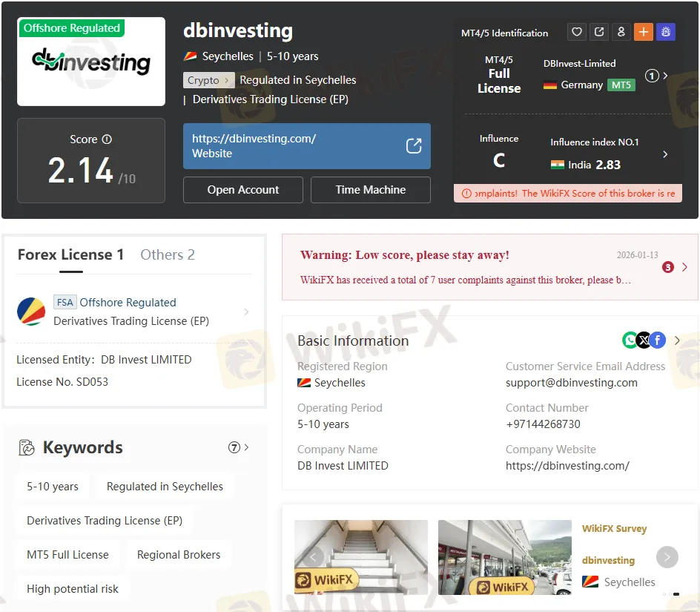Switch to the Others 2 license tab
The width and height of the screenshot is (700, 612).
pos(168,254)
